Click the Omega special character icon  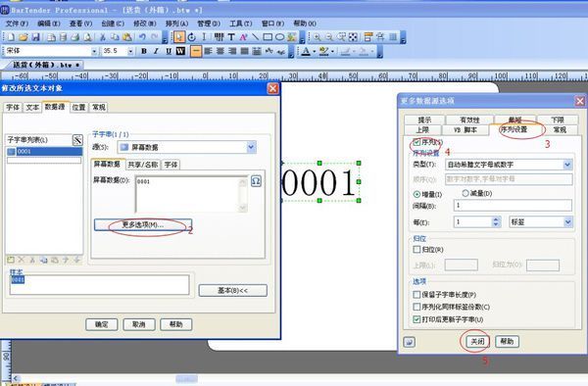pos(256,181)
